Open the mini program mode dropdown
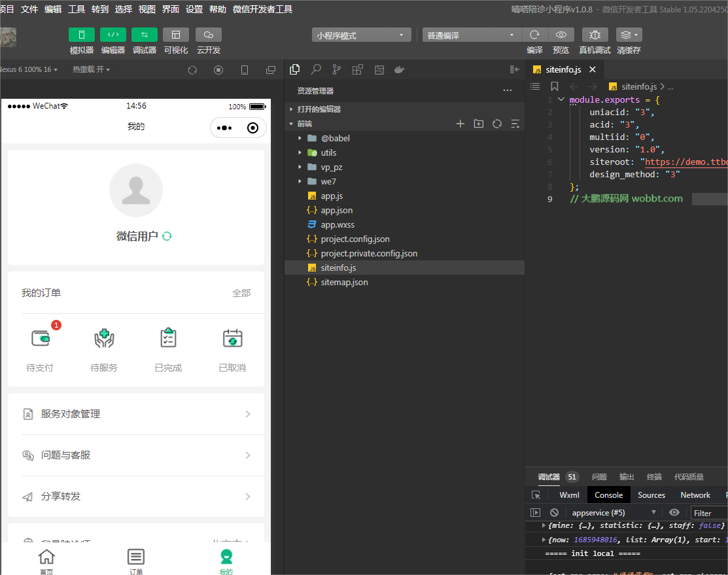This screenshot has height=575, width=728. [361, 35]
